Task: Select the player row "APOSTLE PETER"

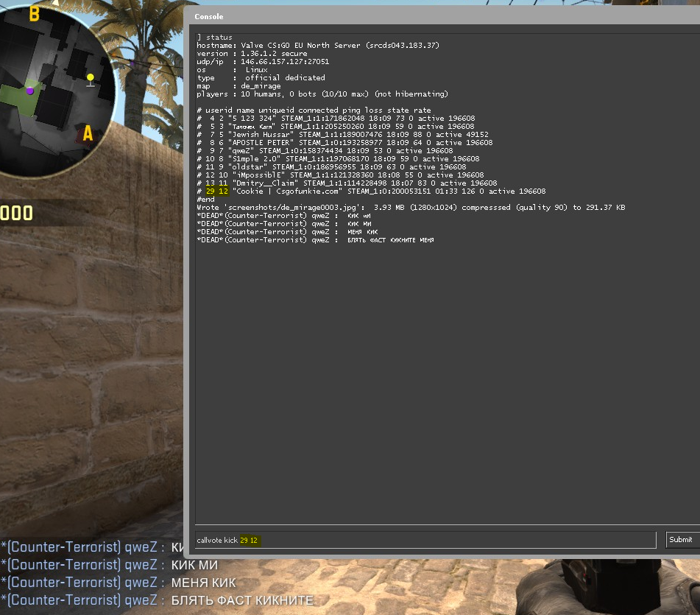Action: [x=344, y=142]
